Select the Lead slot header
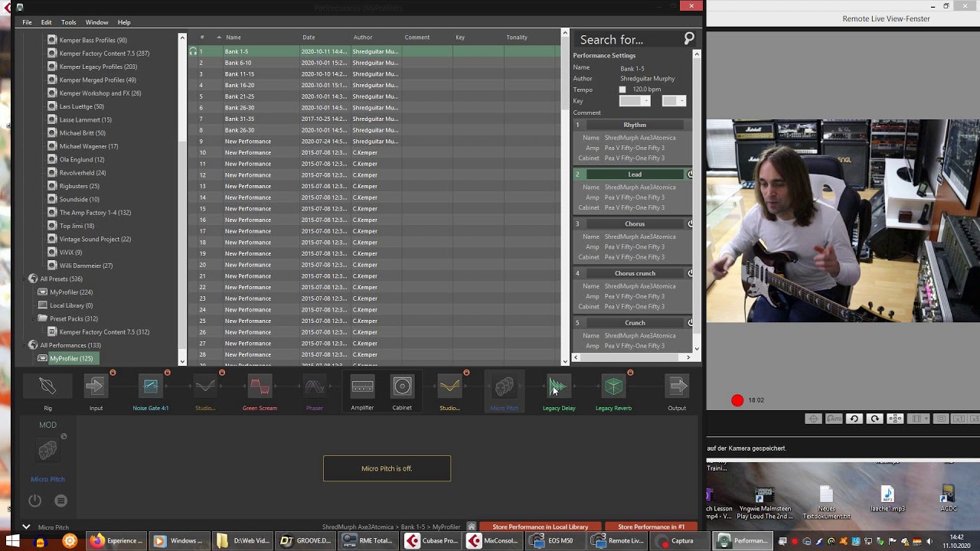980x551 pixels. click(634, 174)
